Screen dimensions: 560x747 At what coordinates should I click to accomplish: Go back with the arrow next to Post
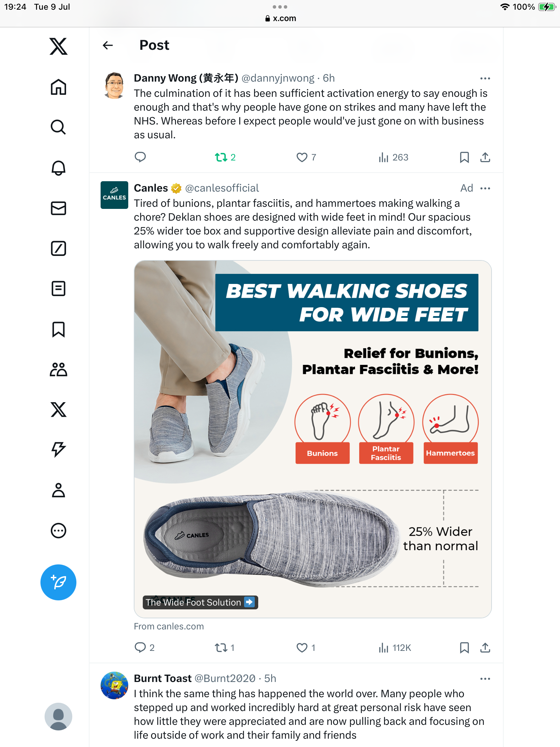[108, 45]
